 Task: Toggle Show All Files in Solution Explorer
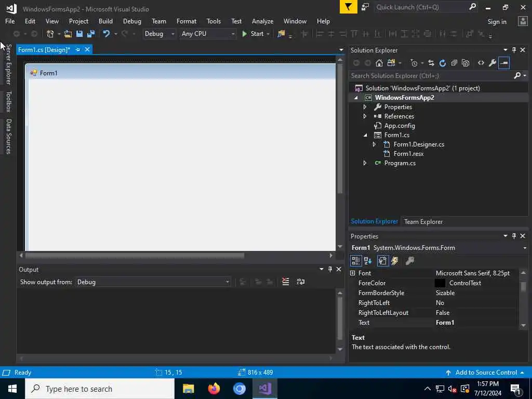point(465,63)
